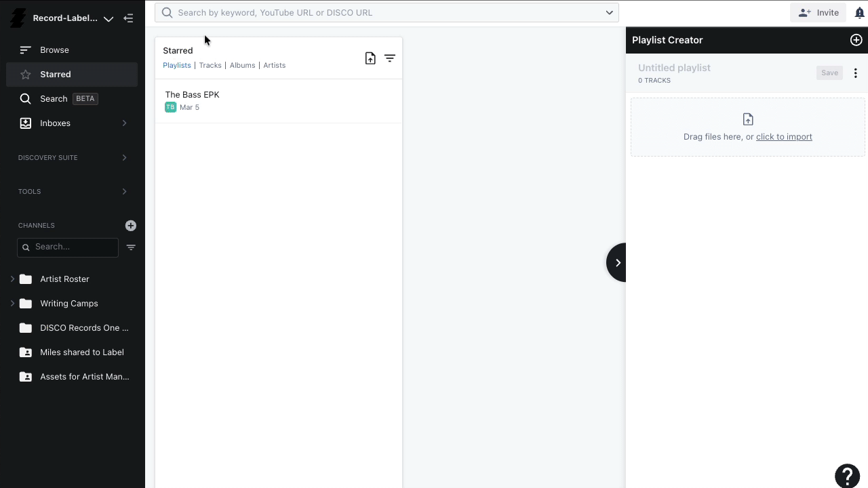Open the Record-Label workspace dropdown
This screenshot has width=868, height=488.
(108, 18)
